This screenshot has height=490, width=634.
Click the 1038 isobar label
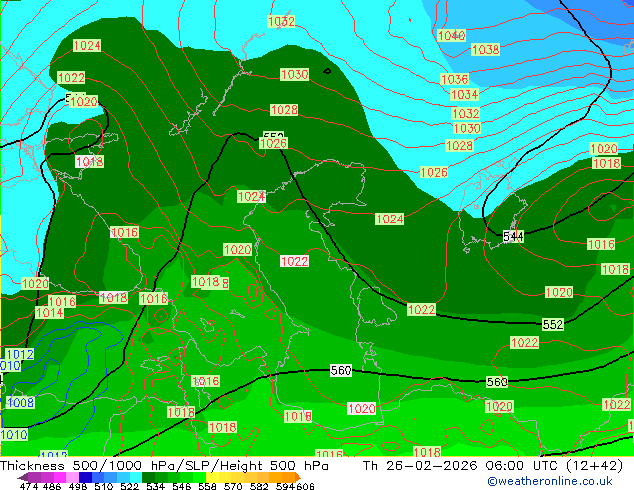point(486,50)
